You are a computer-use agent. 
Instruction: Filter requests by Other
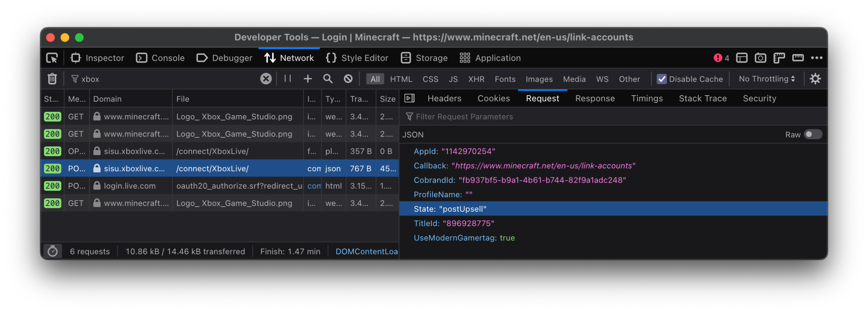coord(629,79)
